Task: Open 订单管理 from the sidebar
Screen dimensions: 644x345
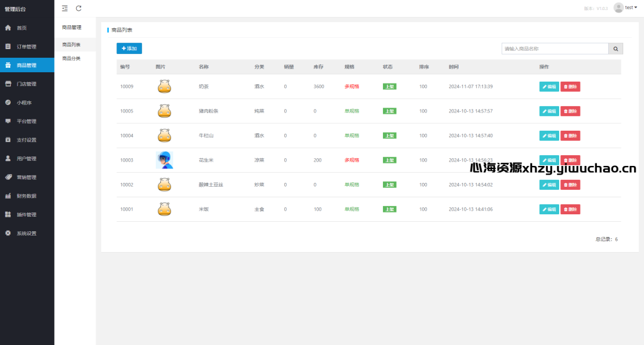Action: click(26, 47)
